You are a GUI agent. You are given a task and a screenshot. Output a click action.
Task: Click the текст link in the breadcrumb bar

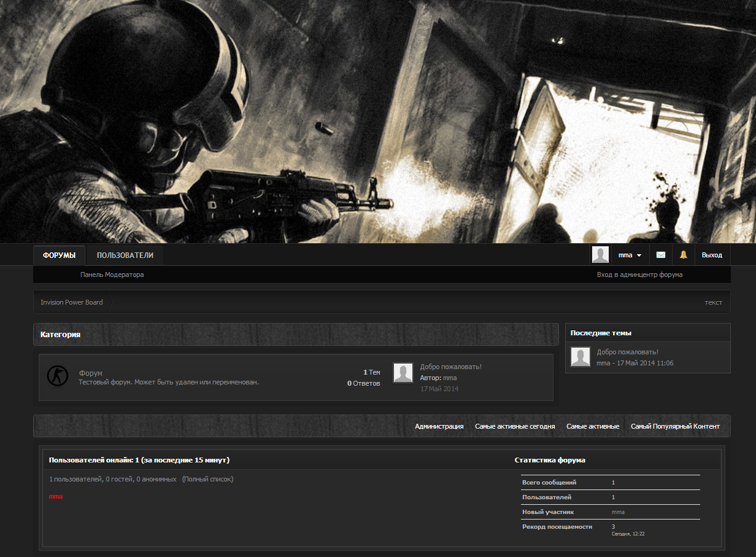coord(713,302)
